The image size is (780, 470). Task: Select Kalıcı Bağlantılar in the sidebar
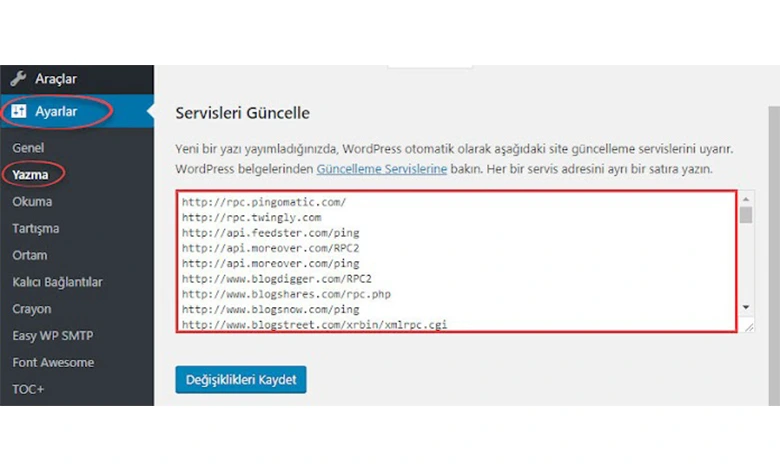coord(57,282)
